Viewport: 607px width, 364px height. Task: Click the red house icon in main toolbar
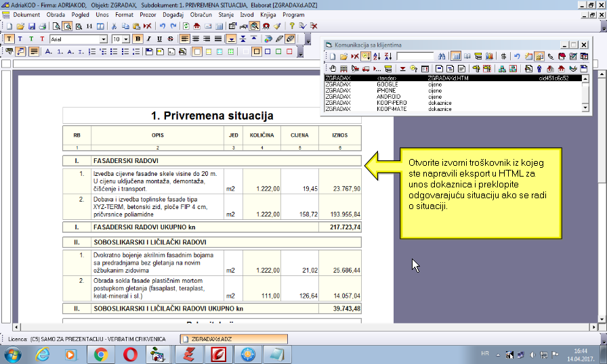pos(197,26)
